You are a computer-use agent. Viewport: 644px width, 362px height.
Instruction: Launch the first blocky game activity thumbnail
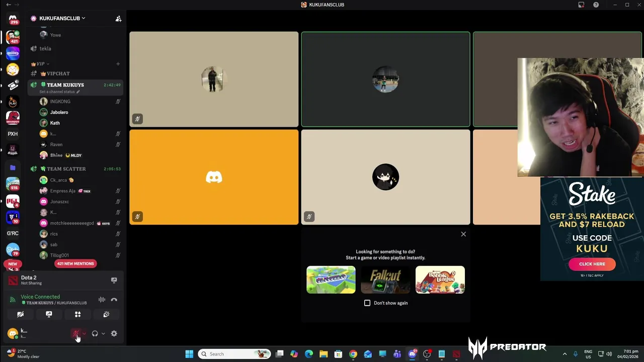(x=331, y=280)
